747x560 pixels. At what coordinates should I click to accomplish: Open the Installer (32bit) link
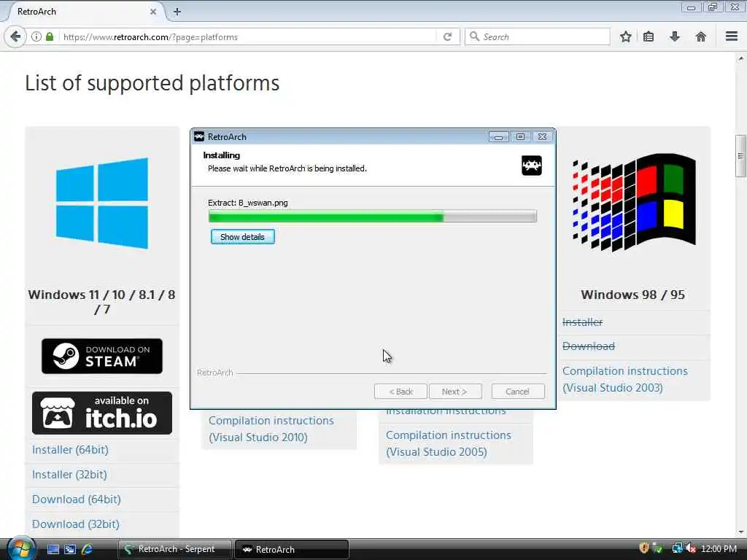click(x=69, y=474)
